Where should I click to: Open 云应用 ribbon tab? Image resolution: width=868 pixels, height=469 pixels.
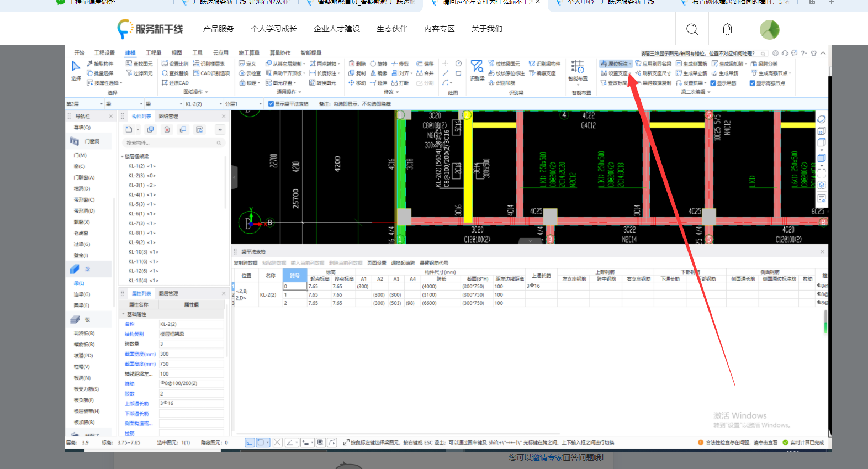tap(221, 53)
